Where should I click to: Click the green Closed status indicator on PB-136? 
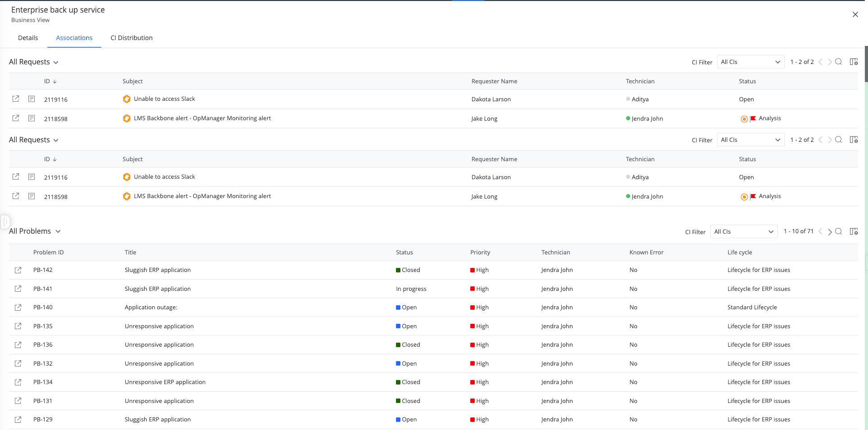(398, 344)
